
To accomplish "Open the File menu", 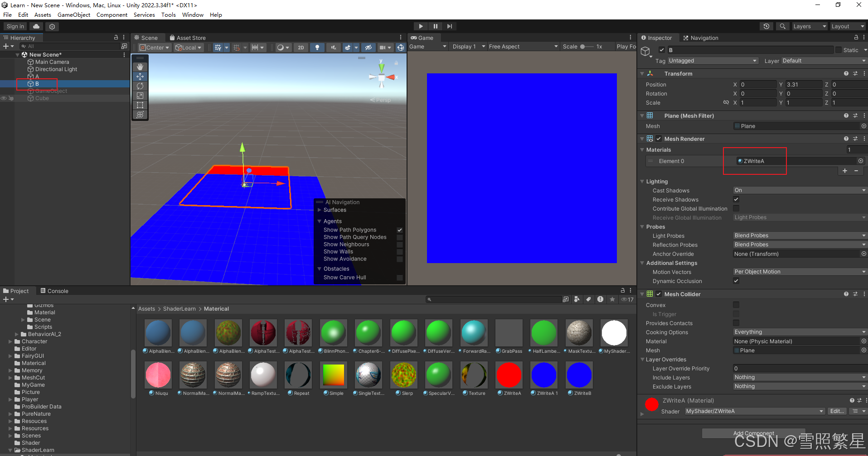I will [7, 14].
